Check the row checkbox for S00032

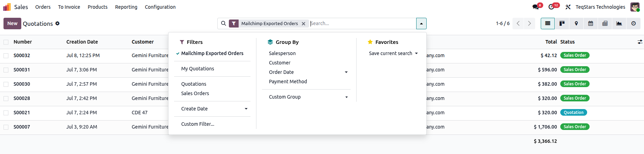[6, 55]
